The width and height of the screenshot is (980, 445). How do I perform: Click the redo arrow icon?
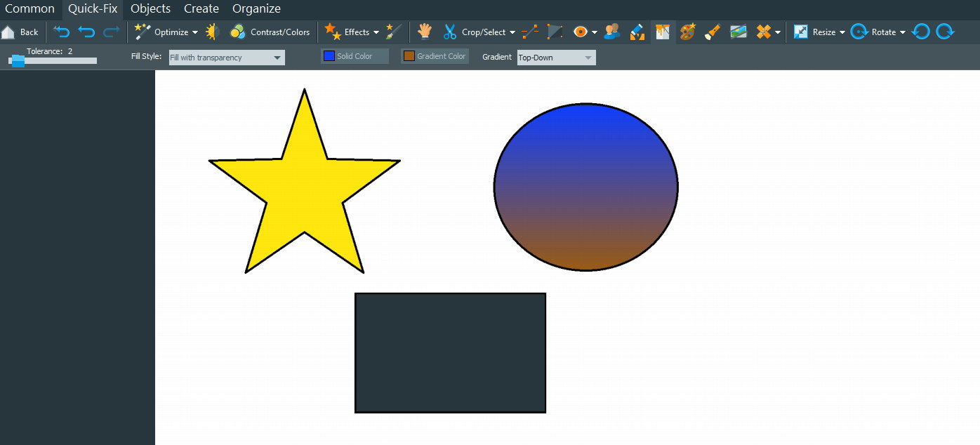pos(111,32)
